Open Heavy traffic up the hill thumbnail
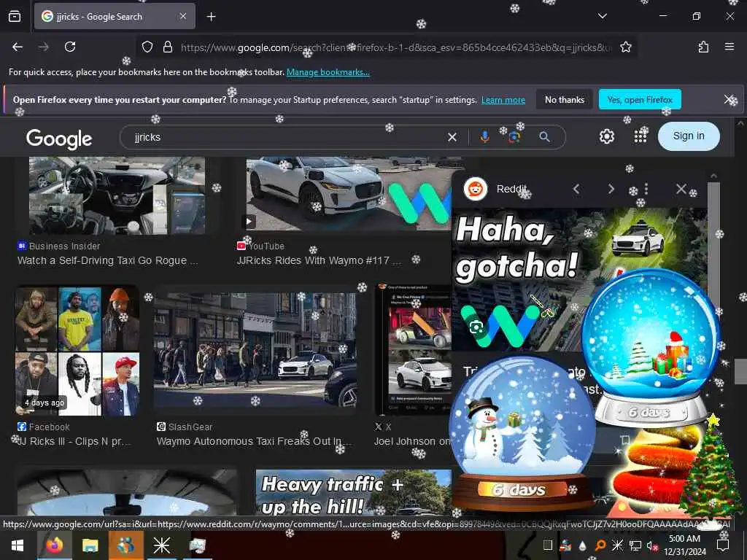This screenshot has width=747, height=560. [x=354, y=493]
